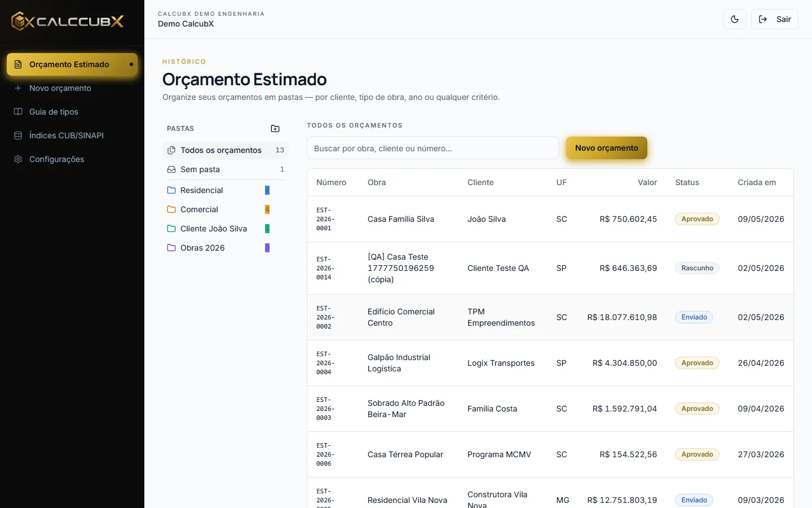Click blue count badge on Residencial
812x508 pixels.
[267, 190]
